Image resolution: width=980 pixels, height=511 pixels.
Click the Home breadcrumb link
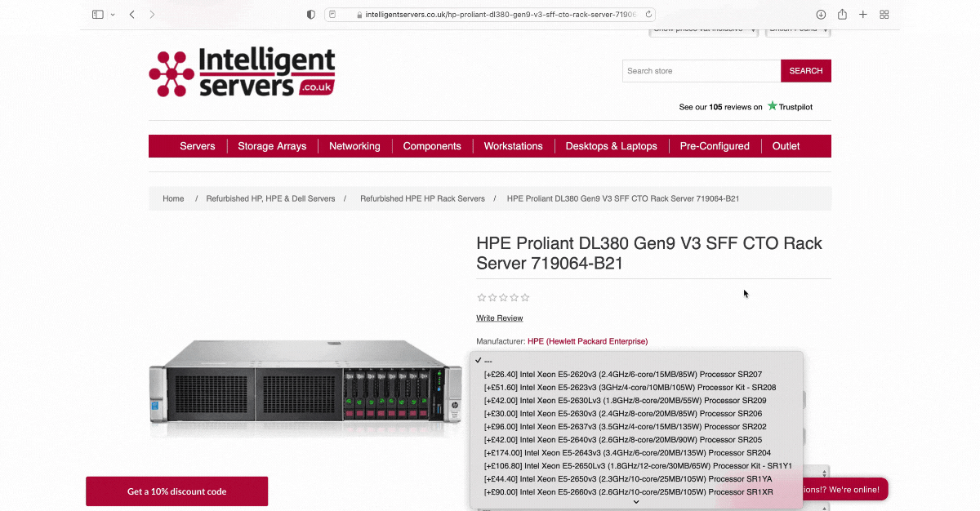[x=173, y=198]
